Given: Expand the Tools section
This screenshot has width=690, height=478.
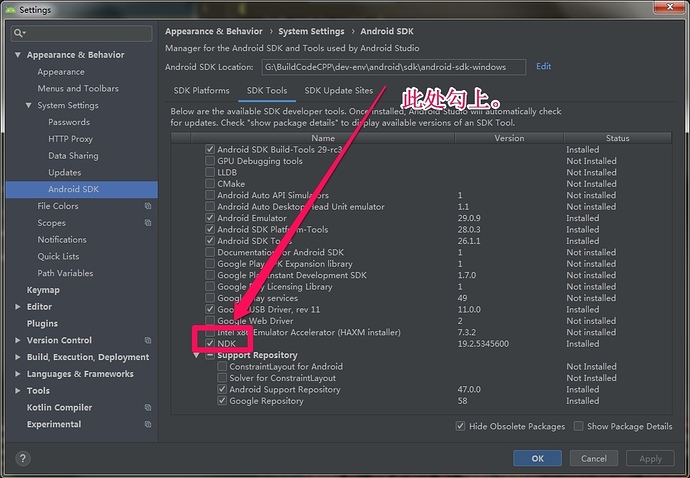Looking at the screenshot, I should (18, 390).
